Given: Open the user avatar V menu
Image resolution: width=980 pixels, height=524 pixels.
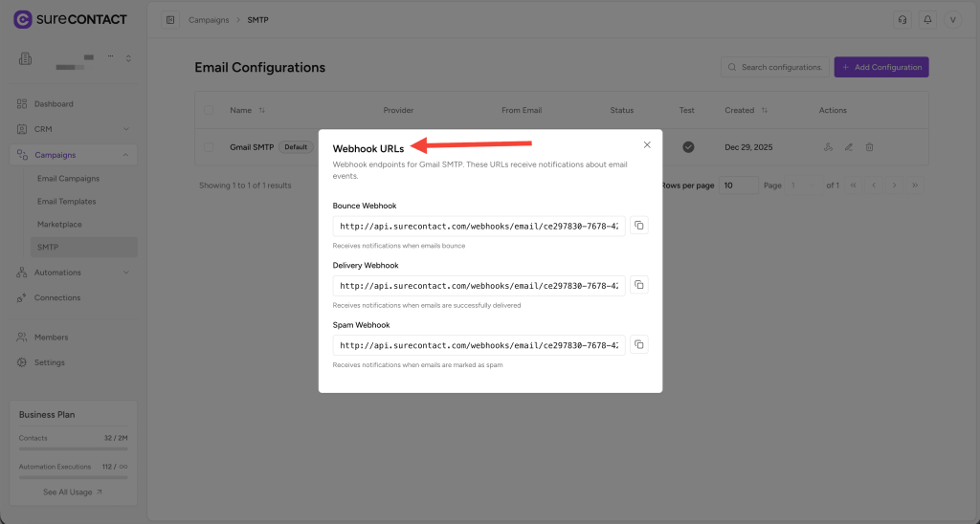Looking at the screenshot, I should pos(953,20).
